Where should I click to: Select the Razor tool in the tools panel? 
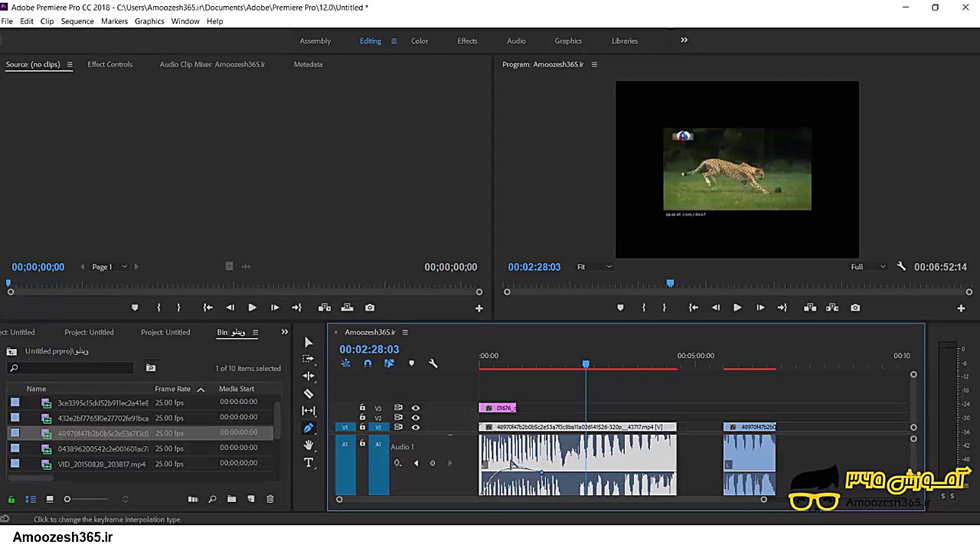(x=309, y=393)
